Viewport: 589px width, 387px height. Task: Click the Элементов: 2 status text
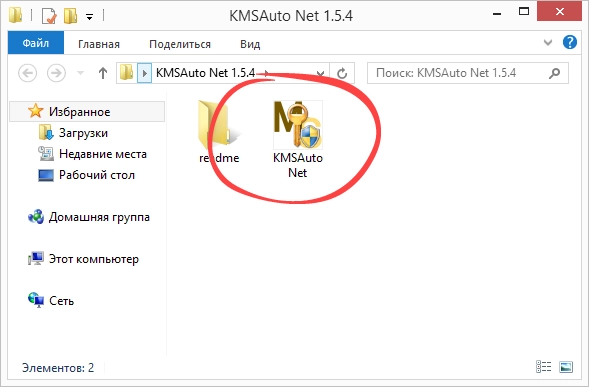(x=58, y=367)
